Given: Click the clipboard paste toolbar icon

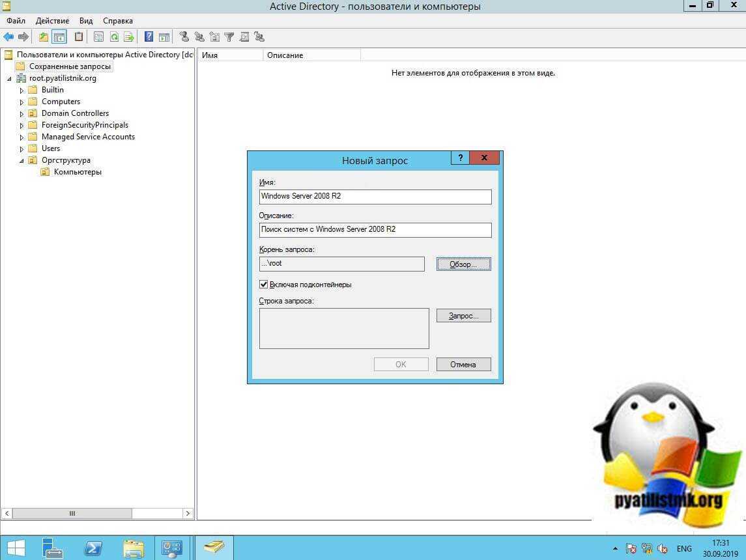Looking at the screenshot, I should [79, 36].
